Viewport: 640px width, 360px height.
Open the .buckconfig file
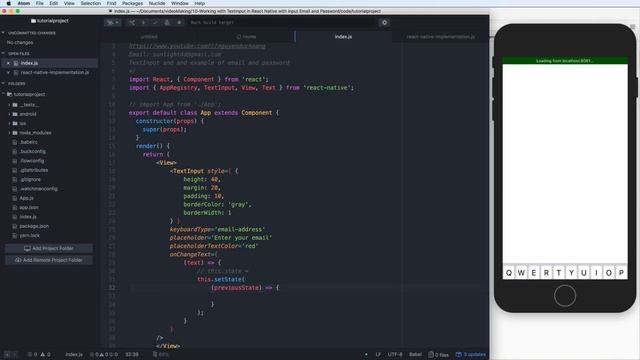(x=33, y=151)
